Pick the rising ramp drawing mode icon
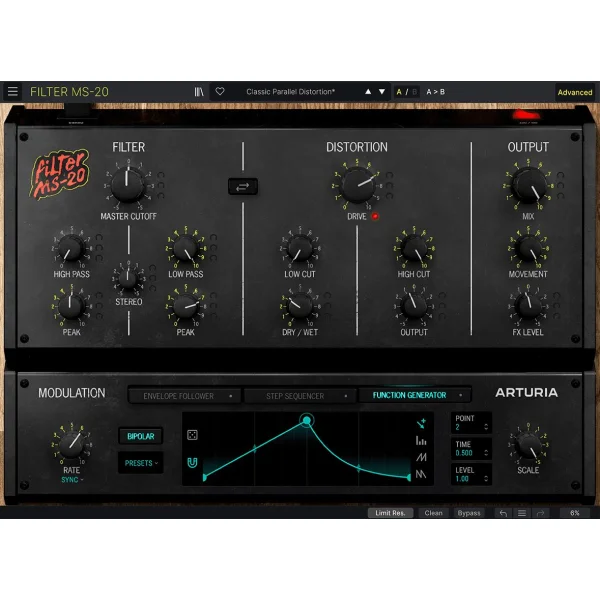This screenshot has width=600, height=600. 421,457
